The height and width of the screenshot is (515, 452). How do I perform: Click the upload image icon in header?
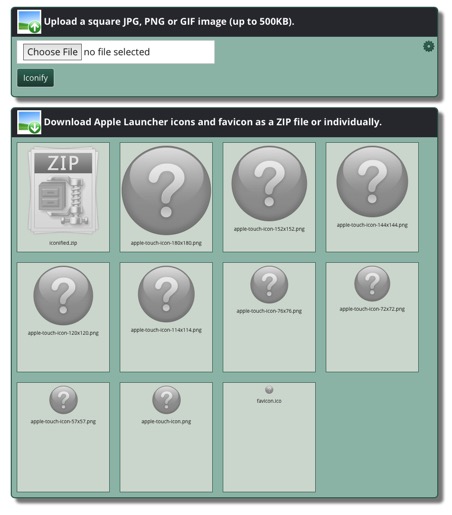[29, 22]
